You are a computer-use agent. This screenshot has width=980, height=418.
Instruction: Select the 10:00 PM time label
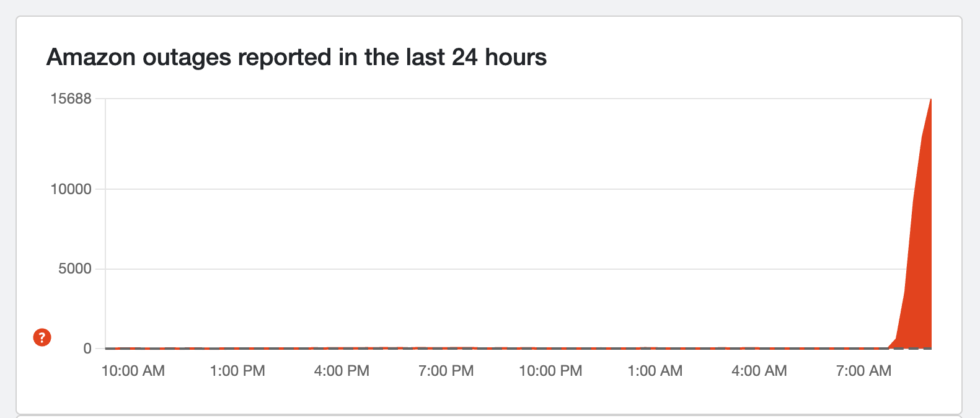click(550, 371)
